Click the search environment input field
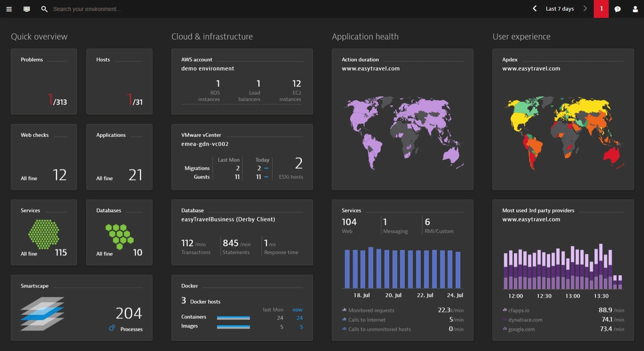Screen dimensions: 644x351 (x=87, y=9)
